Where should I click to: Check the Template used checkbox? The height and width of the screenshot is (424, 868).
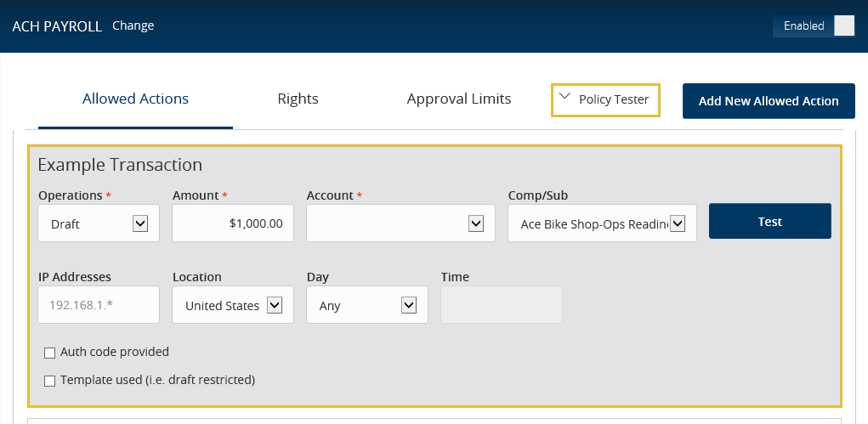50,381
